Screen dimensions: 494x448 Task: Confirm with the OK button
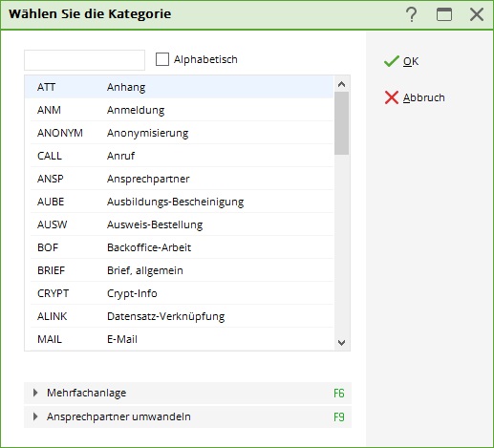click(401, 61)
